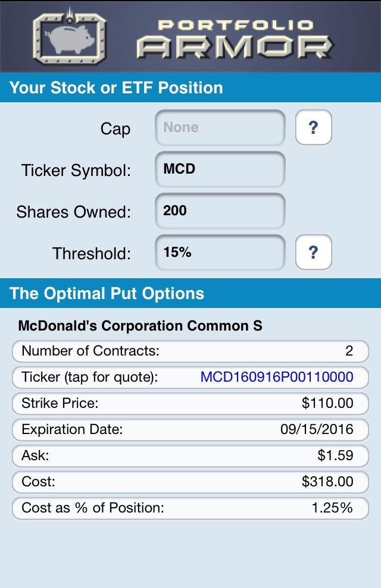This screenshot has height=588, width=381.
Task: Tap the piggy bank logo icon
Action: [70, 38]
